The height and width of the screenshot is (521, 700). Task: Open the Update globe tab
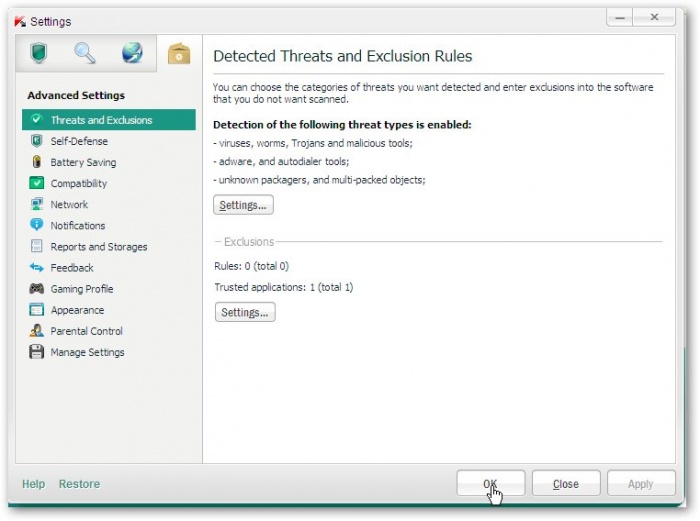(132, 53)
